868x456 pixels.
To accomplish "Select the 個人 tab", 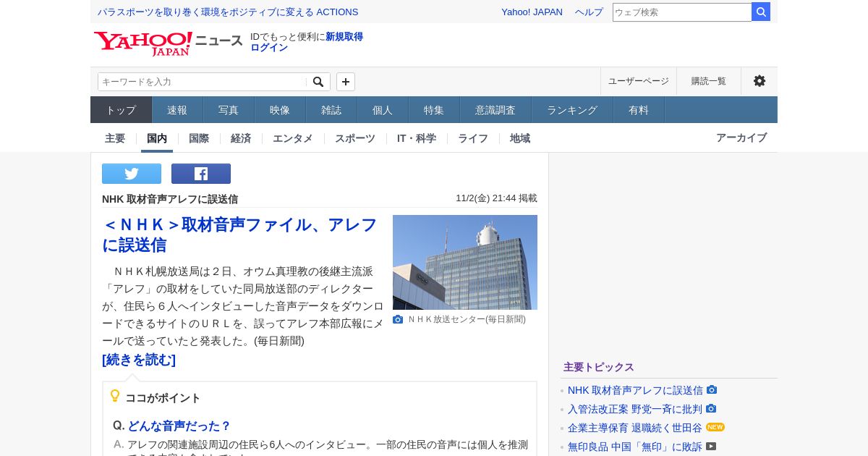I will 383,110.
